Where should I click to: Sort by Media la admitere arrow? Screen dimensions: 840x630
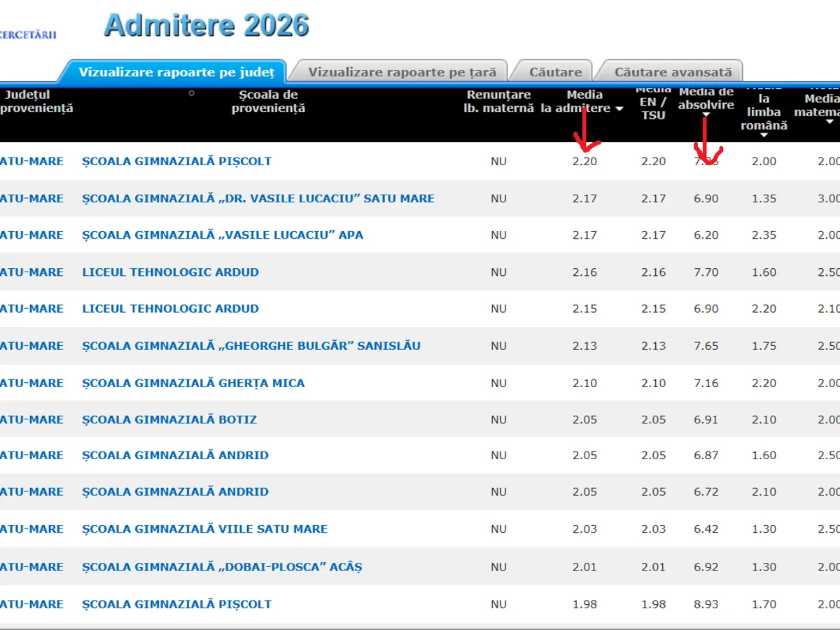[x=619, y=109]
